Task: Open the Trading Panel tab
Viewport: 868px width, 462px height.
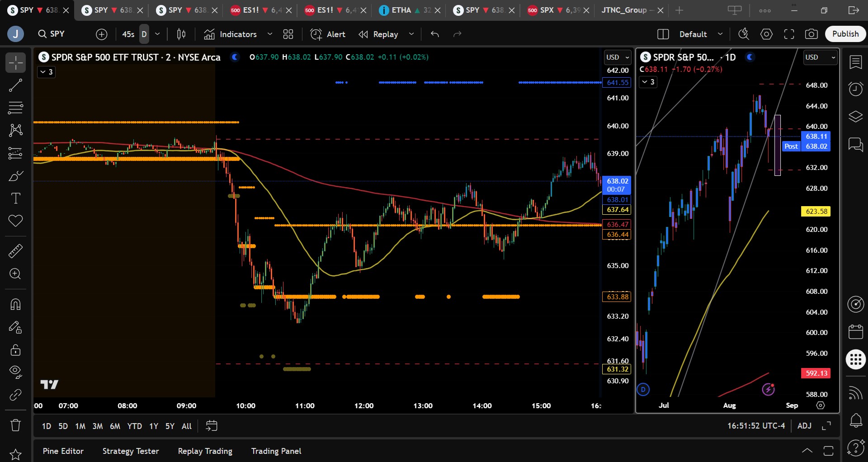Action: pyautogui.click(x=276, y=451)
